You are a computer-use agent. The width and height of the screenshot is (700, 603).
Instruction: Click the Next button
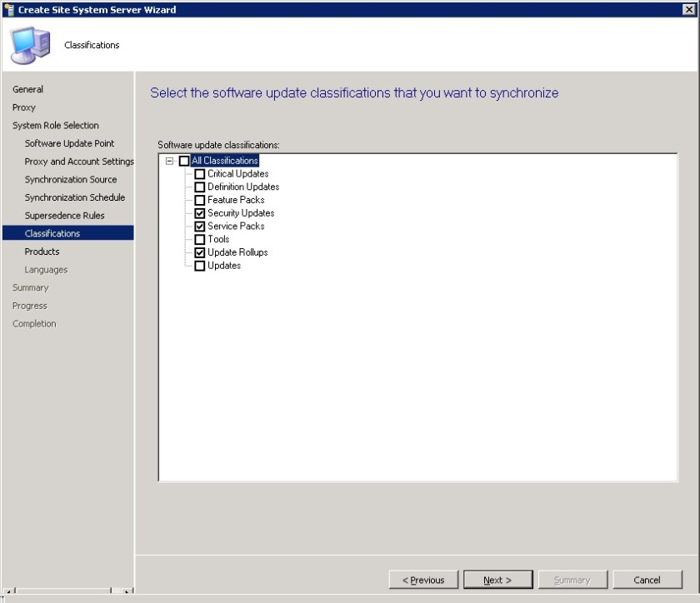click(498, 580)
